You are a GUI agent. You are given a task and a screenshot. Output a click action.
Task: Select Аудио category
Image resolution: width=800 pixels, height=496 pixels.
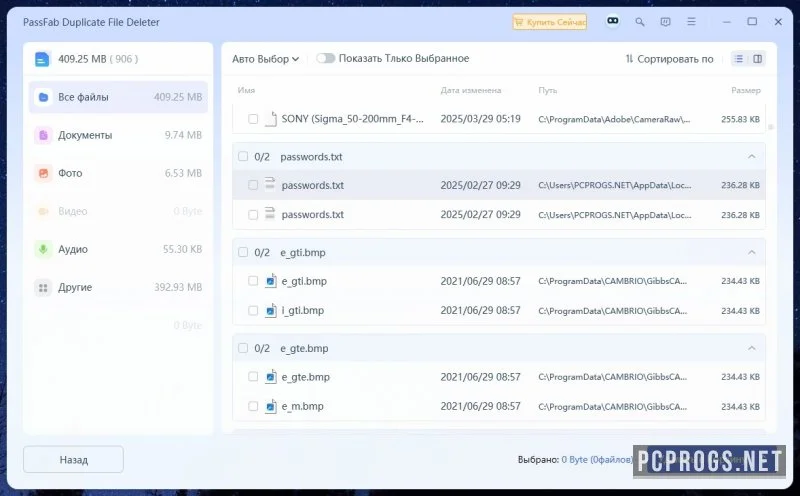click(x=118, y=249)
